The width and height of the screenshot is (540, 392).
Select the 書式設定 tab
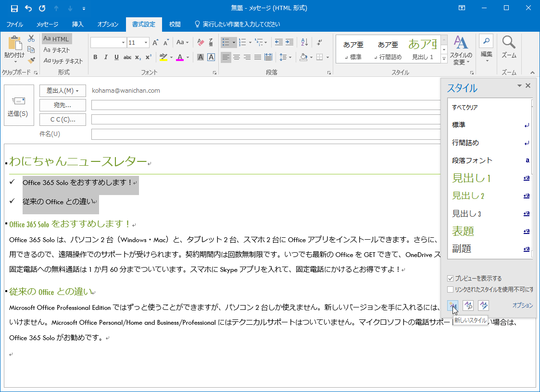click(x=144, y=24)
